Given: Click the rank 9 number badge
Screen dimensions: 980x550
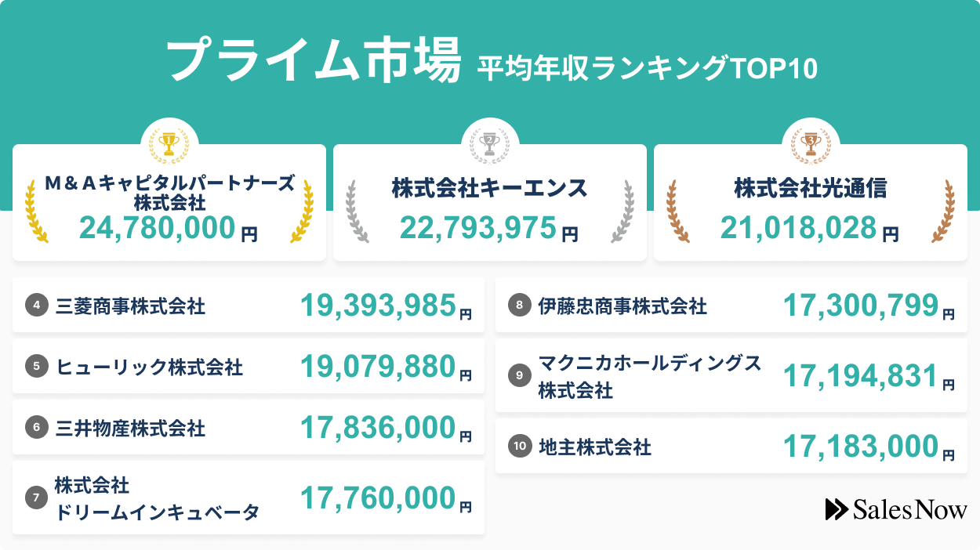Looking at the screenshot, I should coord(519,377).
